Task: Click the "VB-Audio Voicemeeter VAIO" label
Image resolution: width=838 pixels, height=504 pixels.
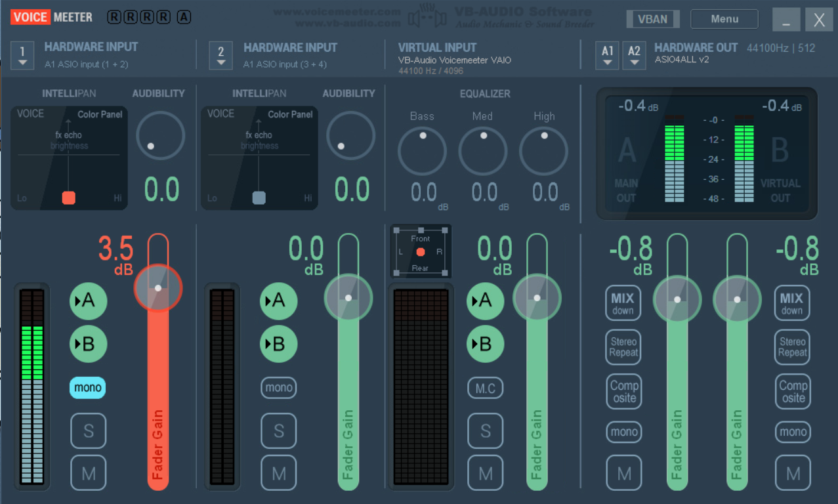Action: (x=455, y=60)
